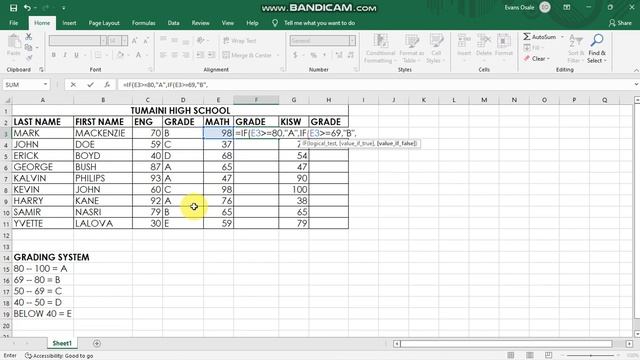Click the New Sheet plus icon
The width and height of the screenshot is (640, 360).
(97, 343)
